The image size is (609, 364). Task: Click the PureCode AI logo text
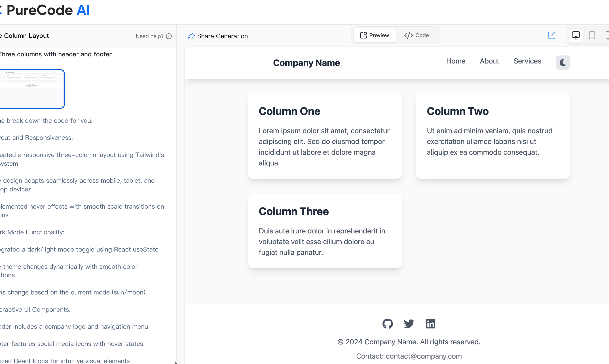[x=48, y=10]
